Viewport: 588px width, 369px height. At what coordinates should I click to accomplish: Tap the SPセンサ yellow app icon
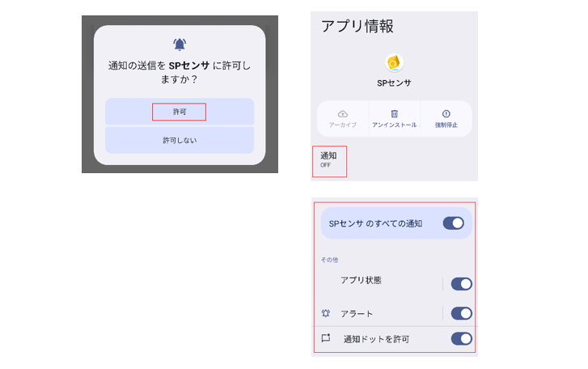coord(394,63)
